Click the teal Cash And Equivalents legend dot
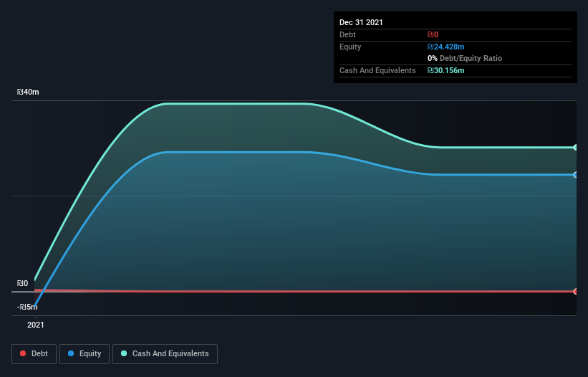588x377 pixels. pos(124,353)
